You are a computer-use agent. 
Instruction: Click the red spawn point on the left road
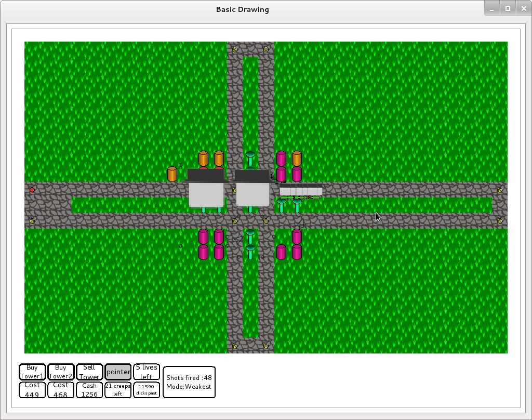pos(32,190)
